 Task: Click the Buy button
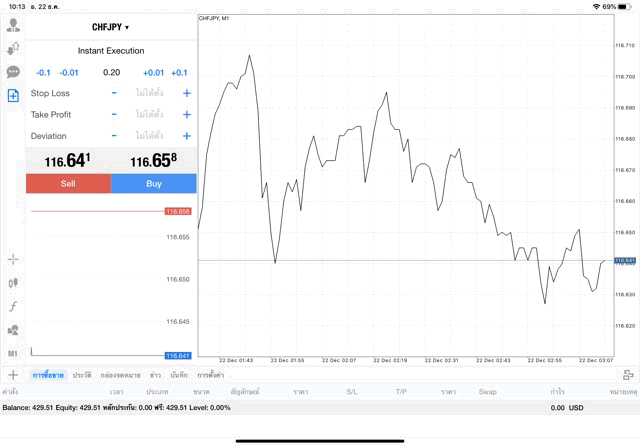coord(154,184)
